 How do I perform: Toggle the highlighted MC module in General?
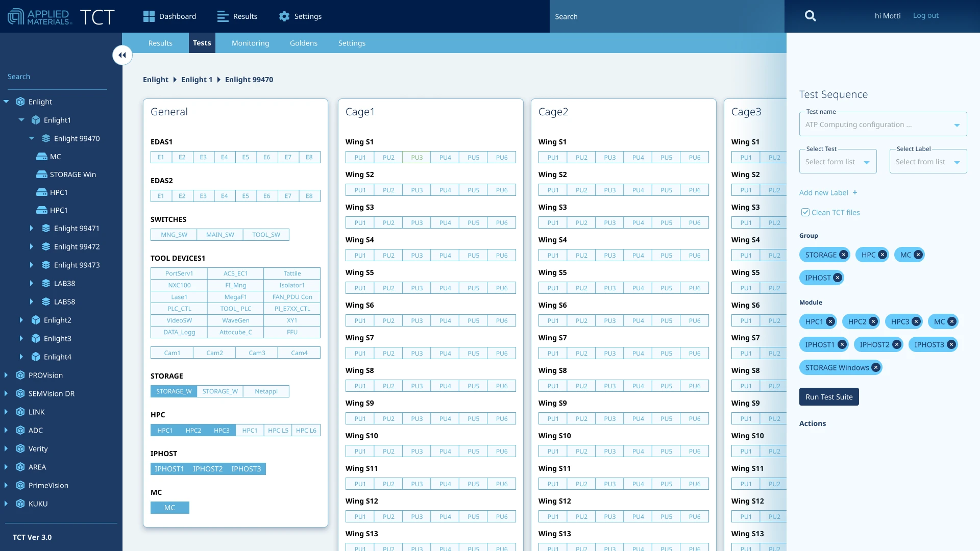tap(169, 508)
